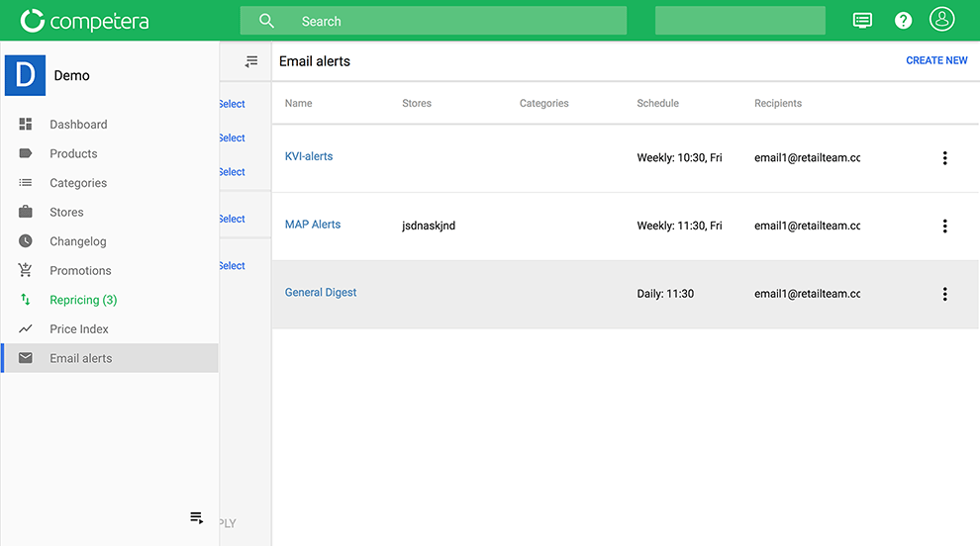Open more options for MAP Alerts row

pos(944,227)
